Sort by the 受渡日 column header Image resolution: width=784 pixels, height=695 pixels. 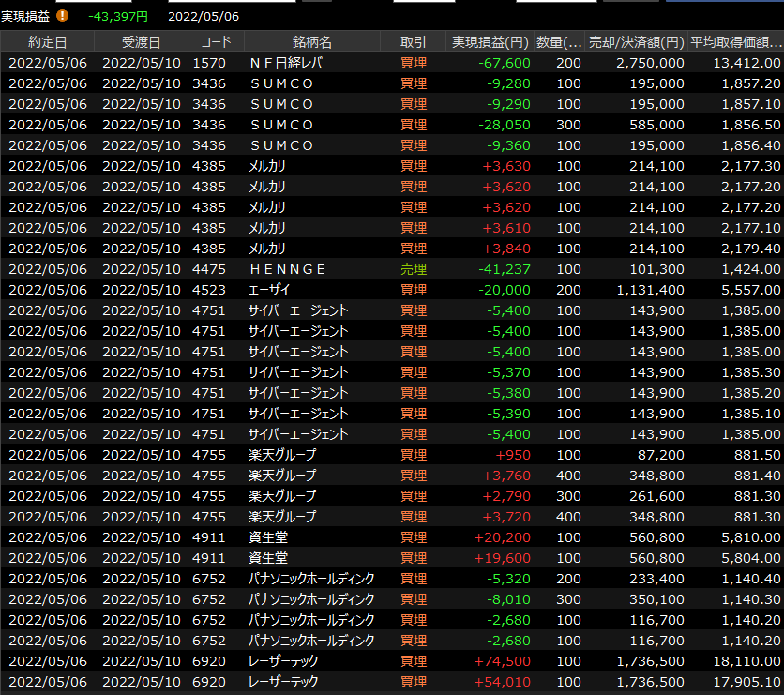coord(141,42)
